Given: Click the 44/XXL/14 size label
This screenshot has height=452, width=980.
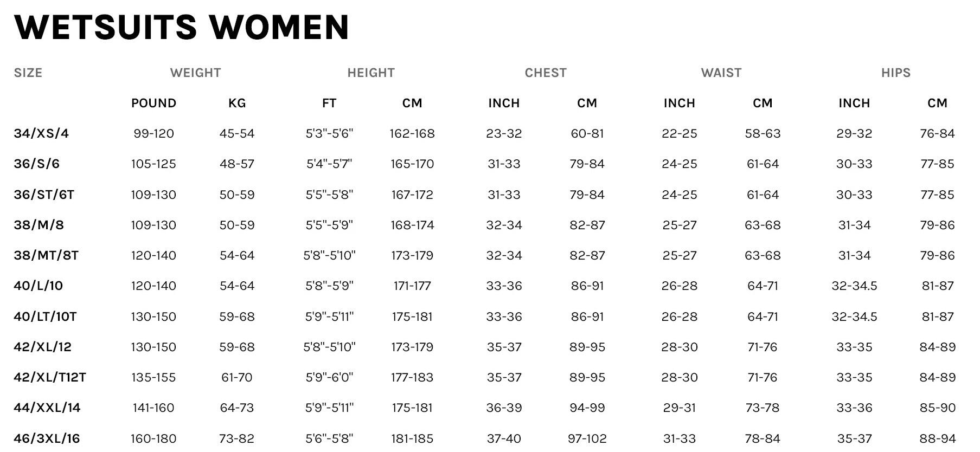Looking at the screenshot, I should (47, 408).
